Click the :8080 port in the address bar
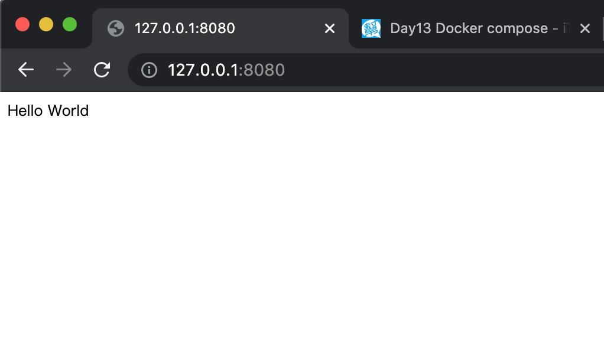Screen dimensions: 604x364 point(262,70)
